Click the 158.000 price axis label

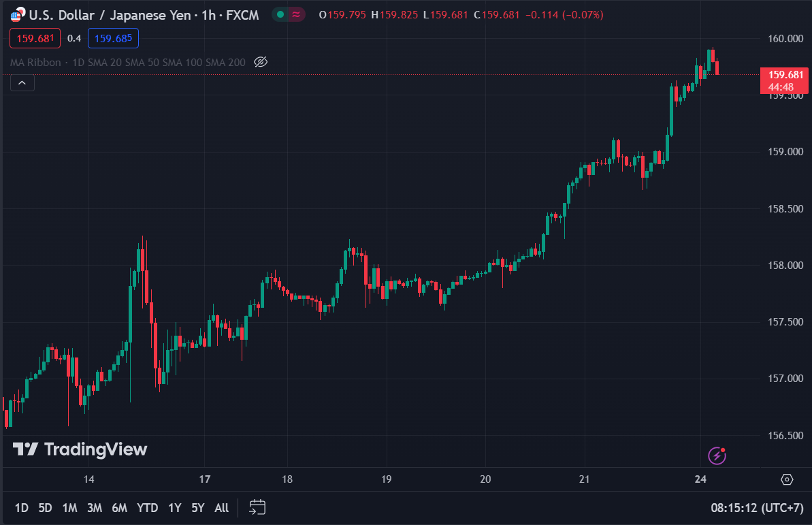click(785, 266)
